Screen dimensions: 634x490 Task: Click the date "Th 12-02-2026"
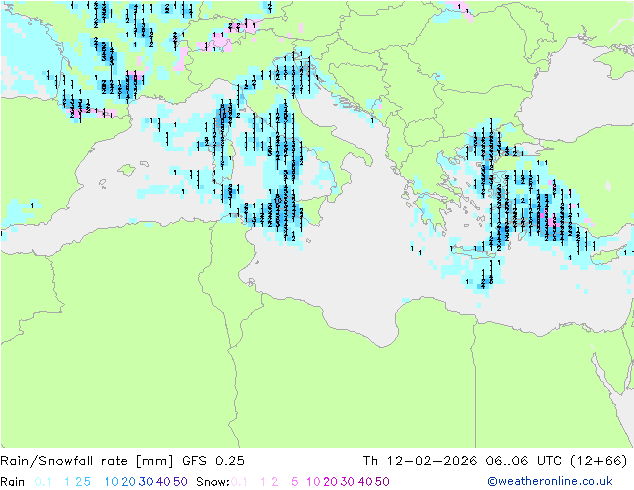[x=420, y=461]
